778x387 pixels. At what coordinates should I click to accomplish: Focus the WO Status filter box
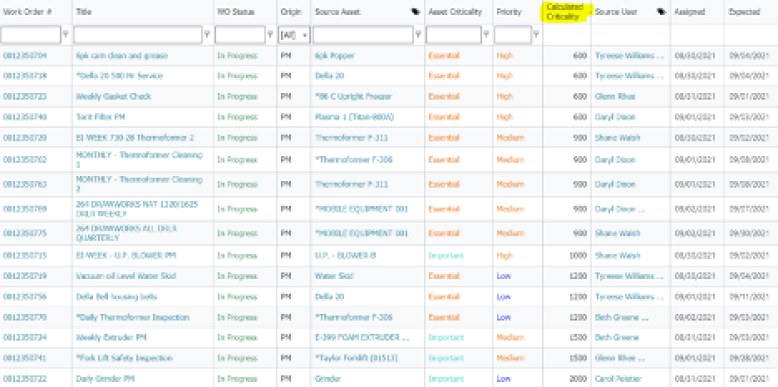pos(240,35)
